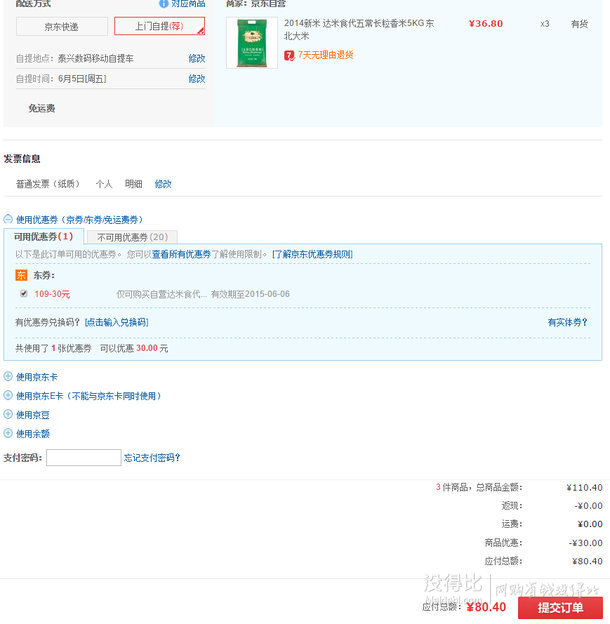The width and height of the screenshot is (610, 624).
Task: Select 京东快递 delivery method
Action: pyautogui.click(x=62, y=27)
